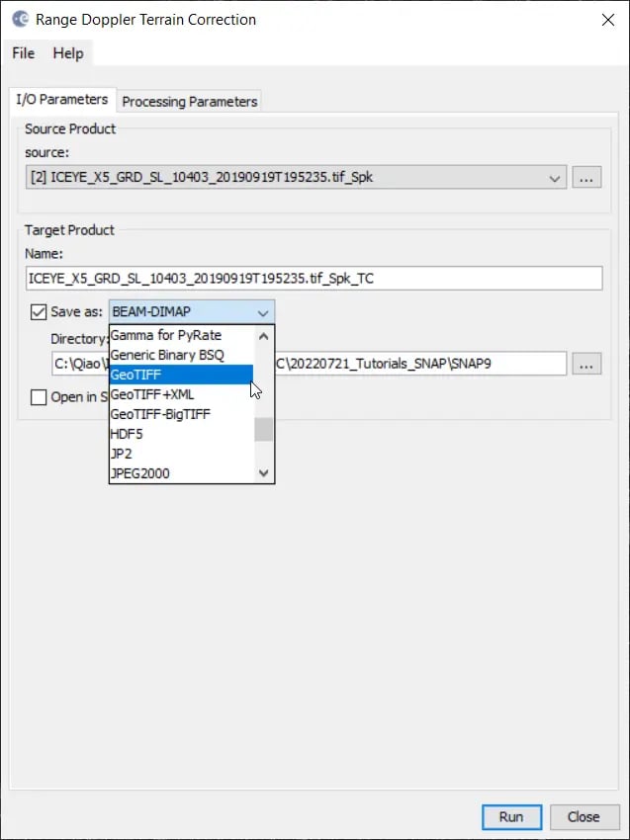The image size is (630, 840).
Task: Click the format list scroll up arrow
Action: click(x=263, y=336)
